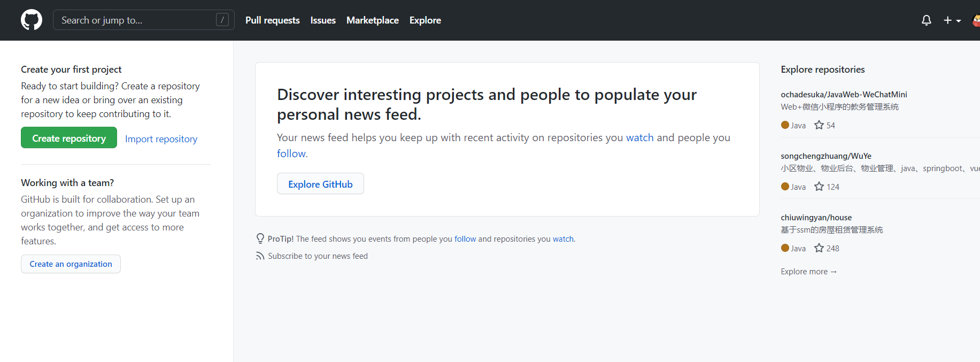Go to Marketplace in top navigation
The image size is (980, 362).
pyautogui.click(x=373, y=20)
